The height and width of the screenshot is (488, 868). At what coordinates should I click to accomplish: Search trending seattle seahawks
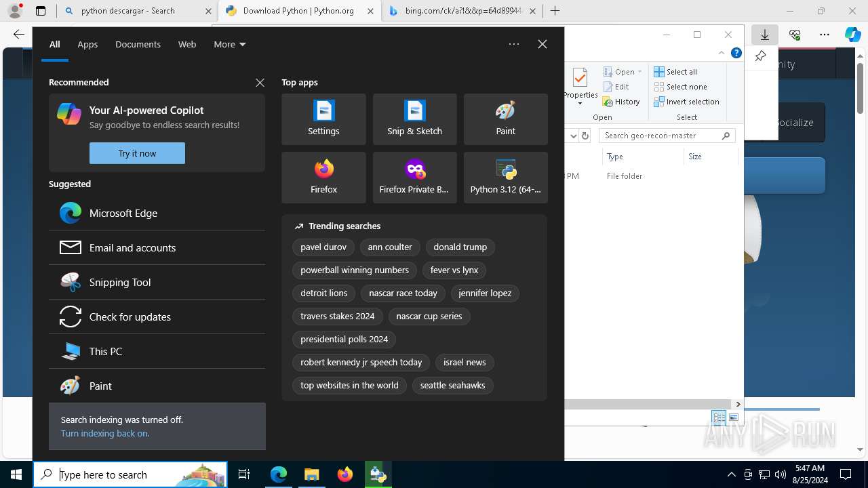(452, 385)
